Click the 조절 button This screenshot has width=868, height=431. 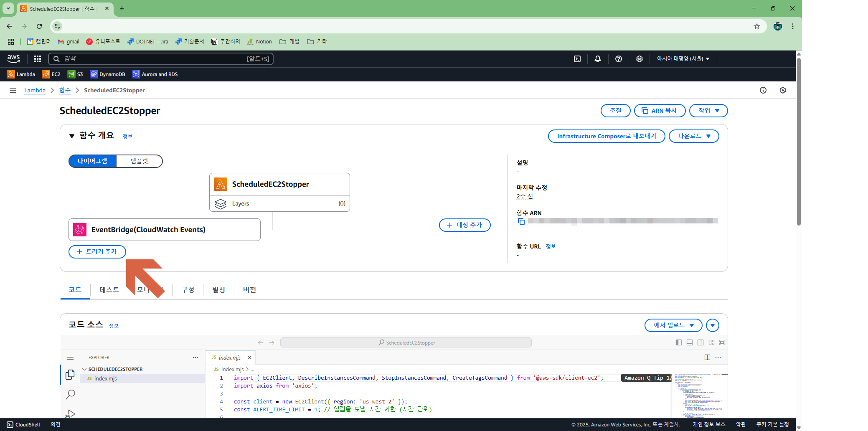(x=616, y=111)
